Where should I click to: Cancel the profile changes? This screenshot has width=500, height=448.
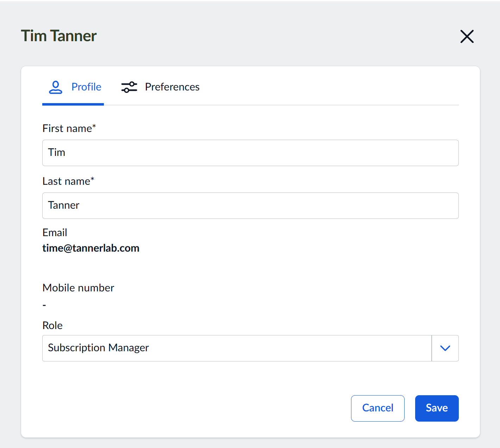pos(378,408)
